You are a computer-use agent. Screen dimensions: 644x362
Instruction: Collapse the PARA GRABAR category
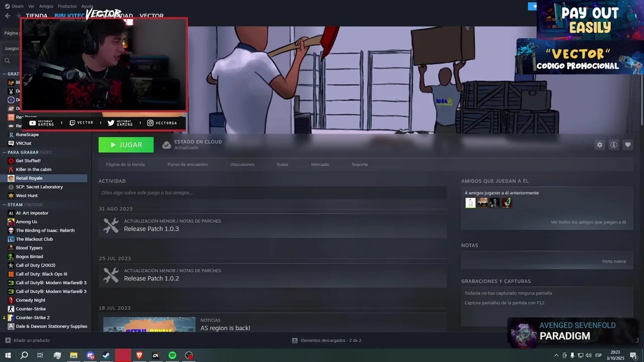(x=4, y=152)
